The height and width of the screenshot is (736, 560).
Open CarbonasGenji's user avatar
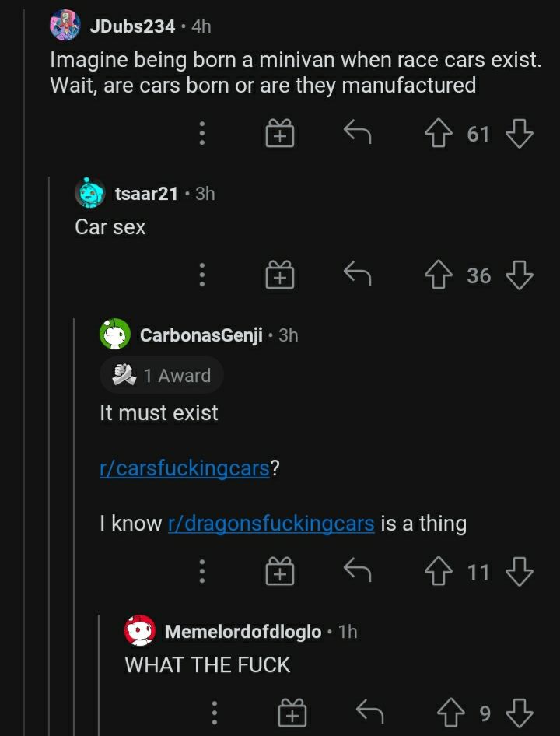pos(114,335)
